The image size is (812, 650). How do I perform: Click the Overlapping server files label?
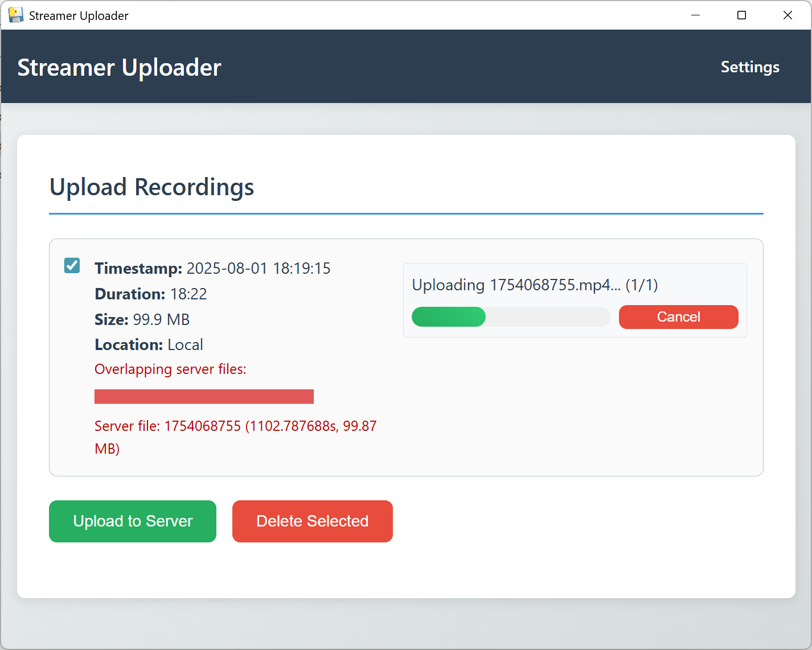coord(170,369)
